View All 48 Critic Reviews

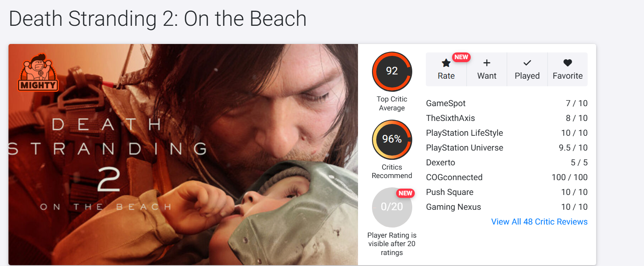(x=539, y=222)
